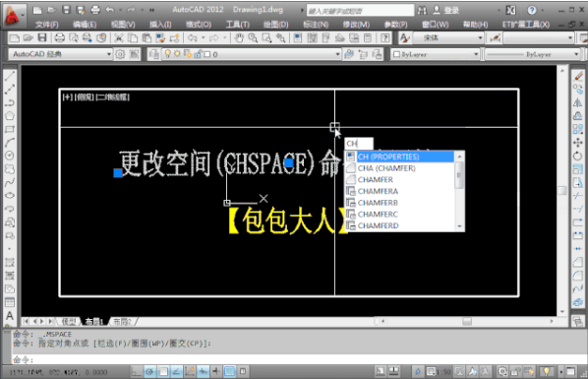Image resolution: width=588 pixels, height=379 pixels.
Task: Open the ByLayer linetype dropdown
Action: pyautogui.click(x=577, y=54)
